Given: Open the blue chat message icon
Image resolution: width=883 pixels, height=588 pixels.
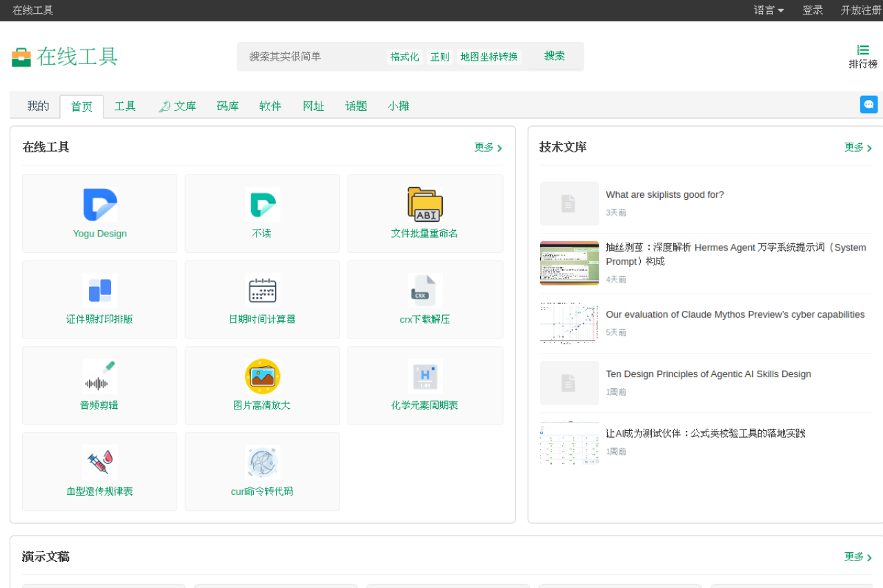Looking at the screenshot, I should 869,105.
